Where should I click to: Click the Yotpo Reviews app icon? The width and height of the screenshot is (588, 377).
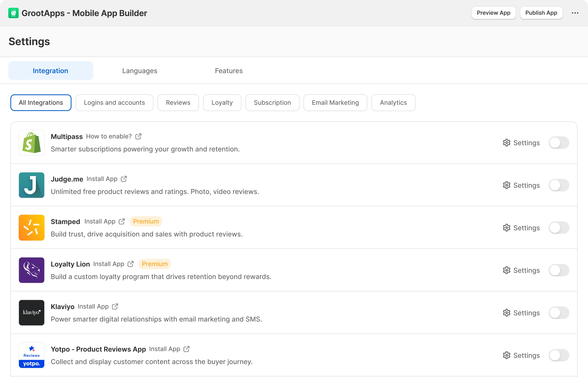pos(32,355)
